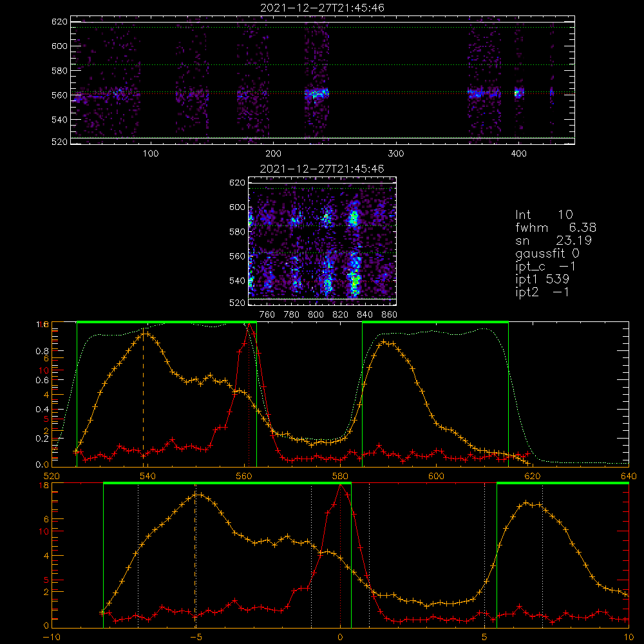
Task: Click y-axis label 580 of the wide spectrogram
Action: [x=59, y=71]
